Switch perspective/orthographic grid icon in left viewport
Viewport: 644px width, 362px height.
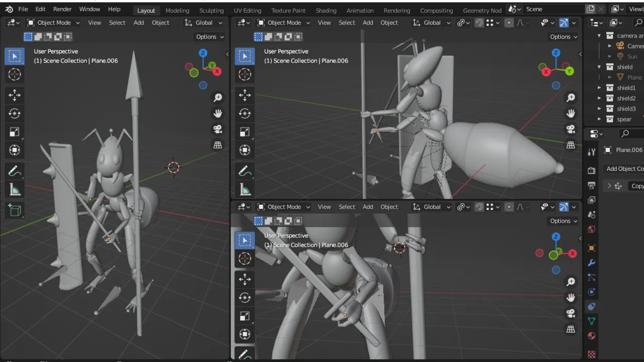tap(218, 145)
